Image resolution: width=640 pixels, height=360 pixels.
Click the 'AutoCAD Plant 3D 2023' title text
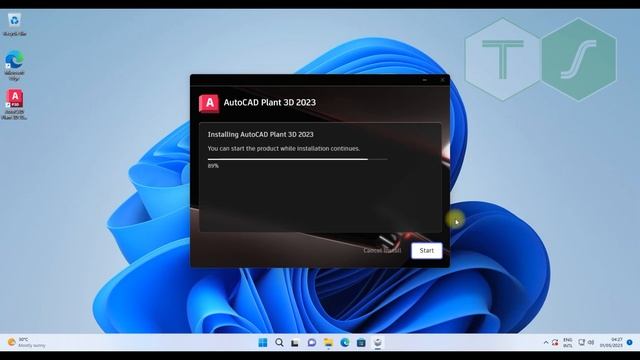pyautogui.click(x=270, y=102)
